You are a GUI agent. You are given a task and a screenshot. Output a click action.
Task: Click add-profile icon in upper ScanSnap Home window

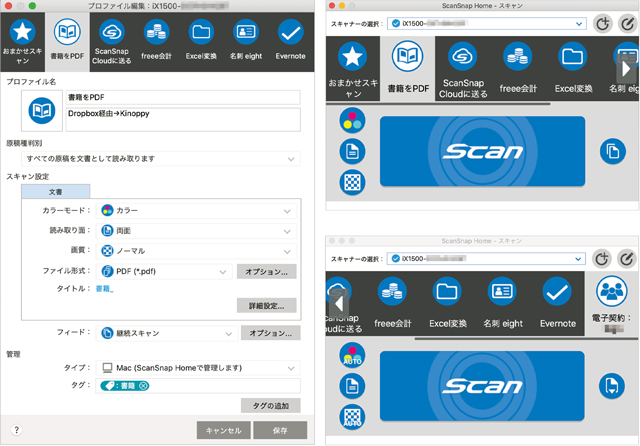[602, 24]
